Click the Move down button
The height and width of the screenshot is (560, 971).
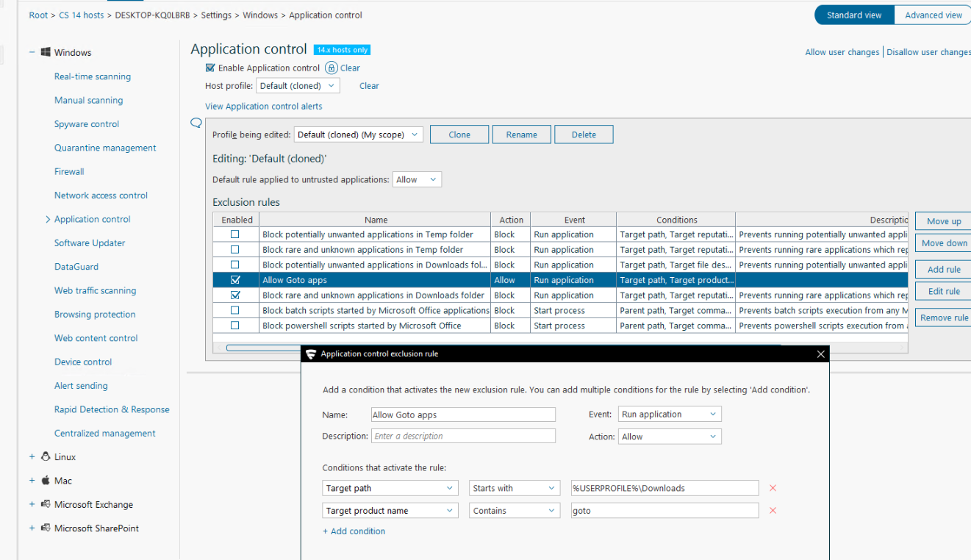coord(943,243)
